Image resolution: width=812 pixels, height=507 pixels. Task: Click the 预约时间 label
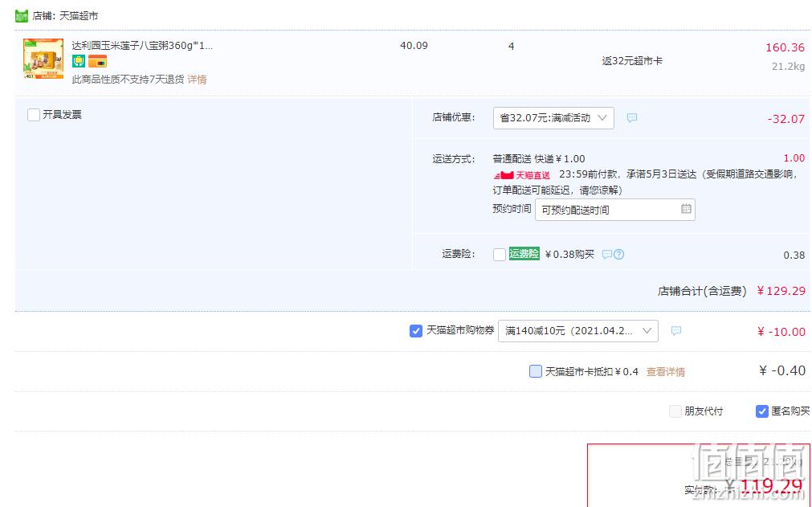[x=512, y=209]
